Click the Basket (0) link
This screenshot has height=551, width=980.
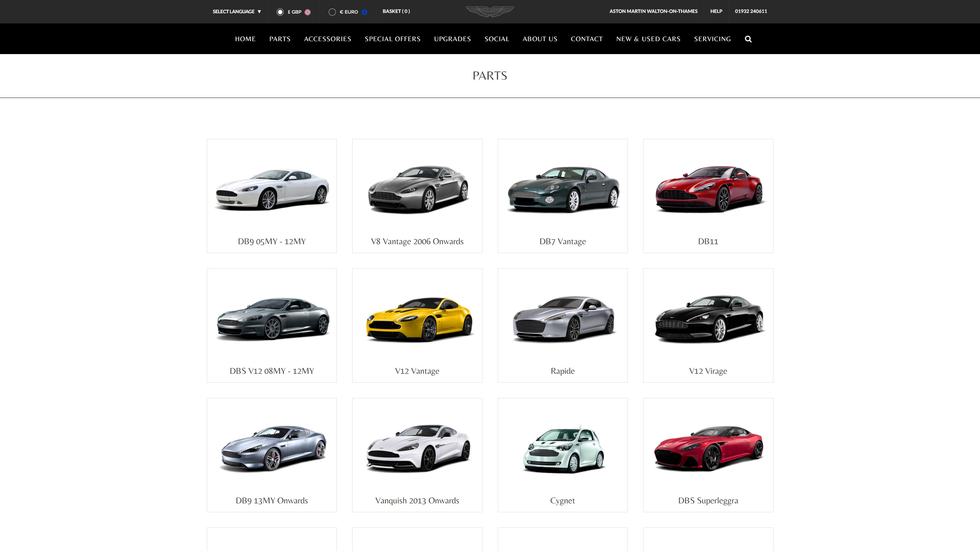(x=396, y=11)
